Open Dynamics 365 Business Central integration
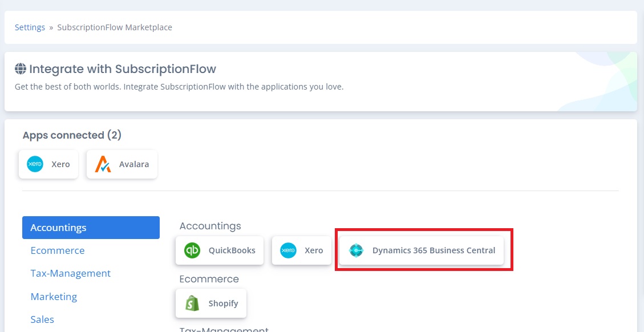Screen dimensions: 644x332 point(422,250)
